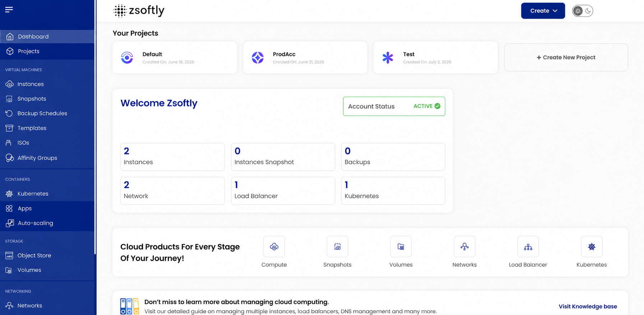Collapse sidebar with hamburger menu icon

pos(9,9)
